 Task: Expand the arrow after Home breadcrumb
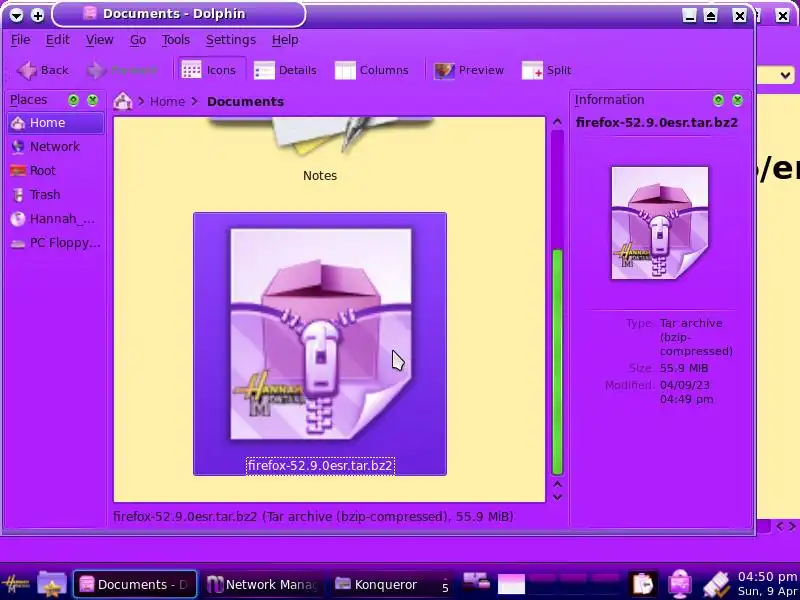point(194,102)
